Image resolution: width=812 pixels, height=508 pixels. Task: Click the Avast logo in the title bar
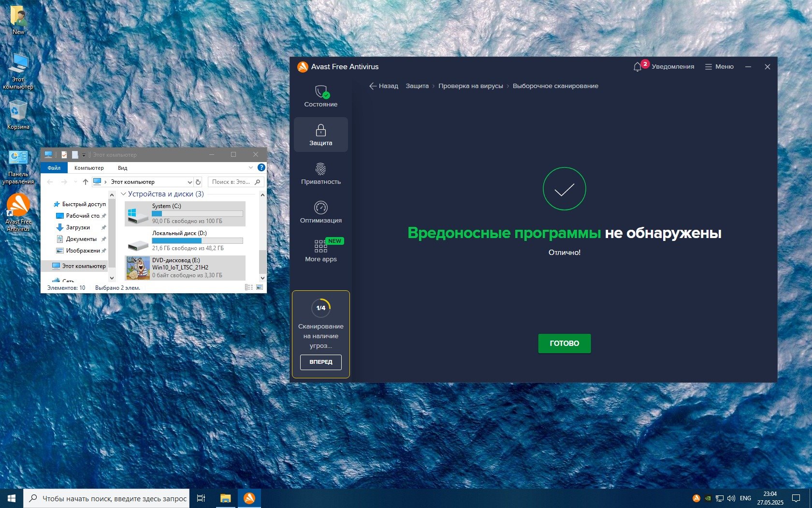click(x=303, y=67)
